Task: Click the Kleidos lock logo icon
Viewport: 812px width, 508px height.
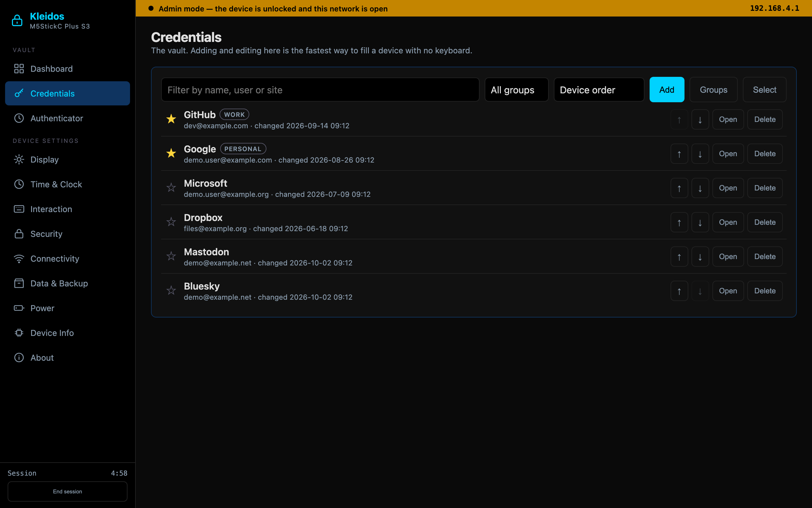Action: pos(17,21)
